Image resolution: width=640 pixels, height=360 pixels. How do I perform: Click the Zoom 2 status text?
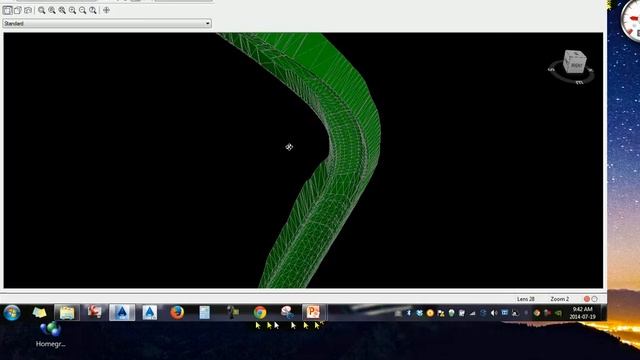click(x=560, y=299)
